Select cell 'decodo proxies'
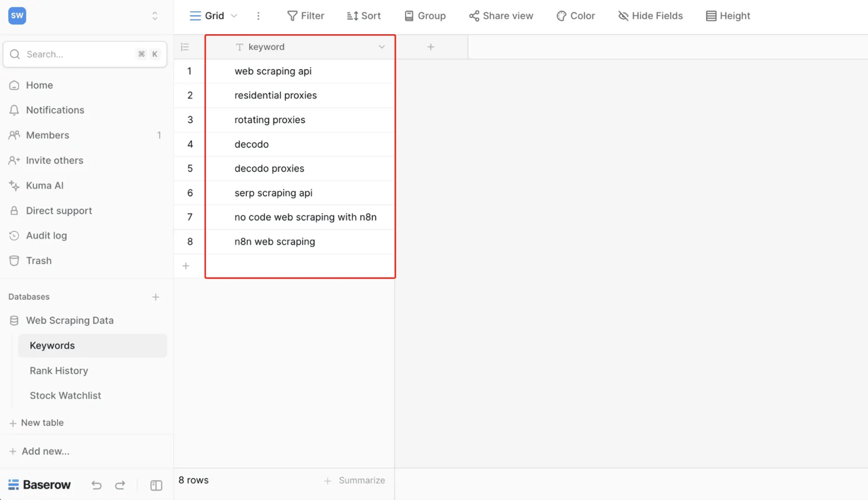Screen dimensions: 868x500 click(x=300, y=168)
